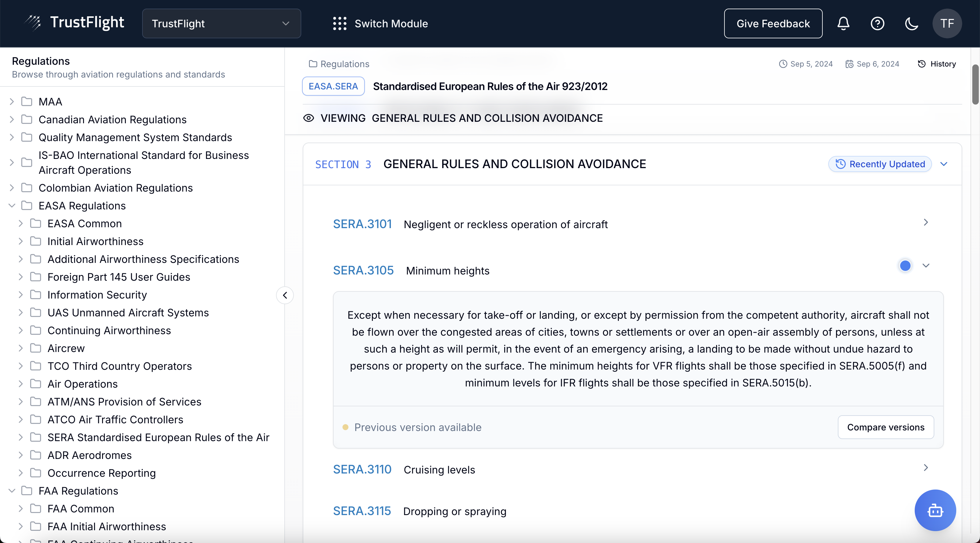The width and height of the screenshot is (980, 543).
Task: Click the FAA Common folder icon
Action: click(36, 509)
